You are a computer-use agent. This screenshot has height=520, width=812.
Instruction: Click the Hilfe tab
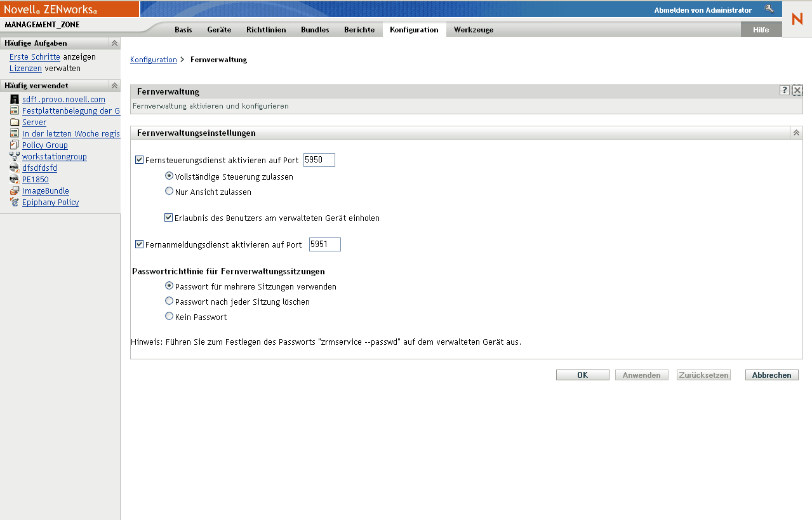(x=761, y=30)
